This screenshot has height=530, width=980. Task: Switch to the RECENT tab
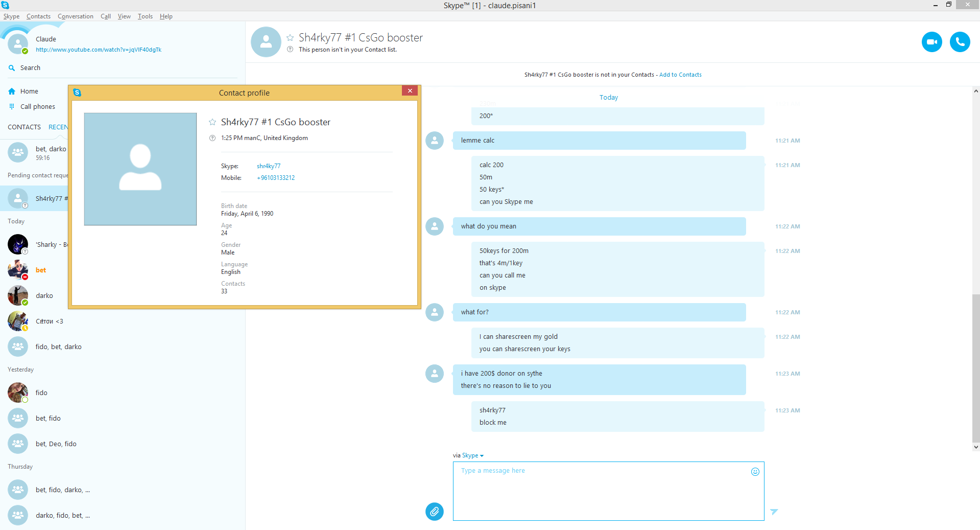[58, 127]
